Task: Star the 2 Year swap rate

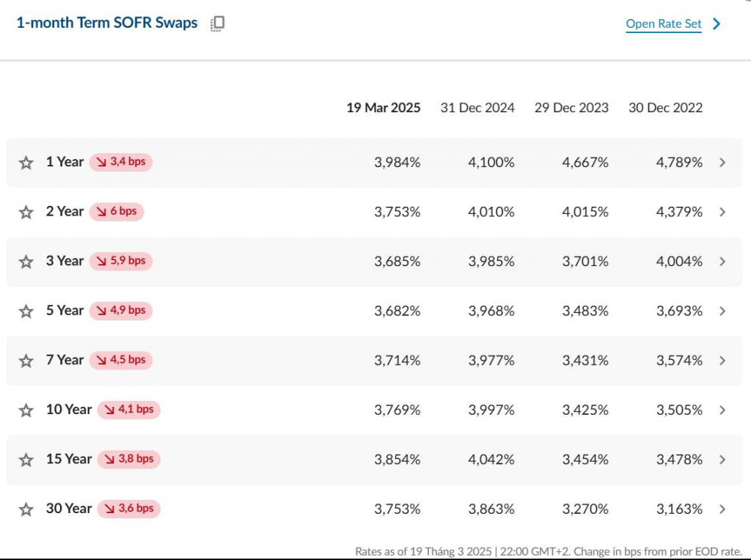Action: point(26,213)
